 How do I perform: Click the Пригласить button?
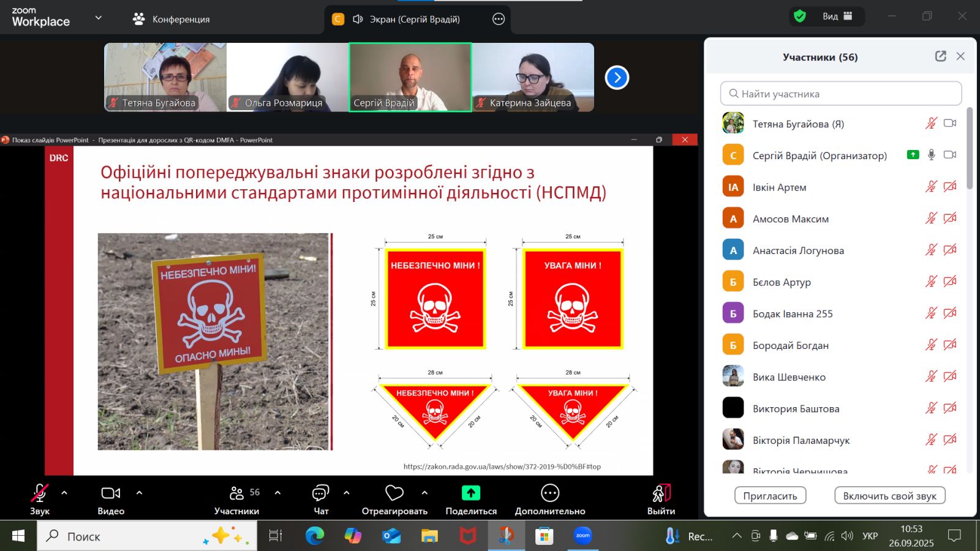(x=770, y=496)
